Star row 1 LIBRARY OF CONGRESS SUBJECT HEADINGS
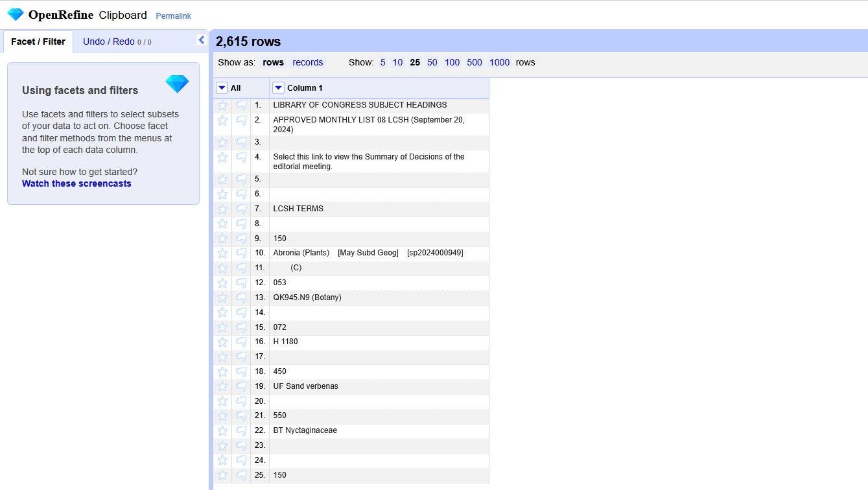 coord(222,105)
